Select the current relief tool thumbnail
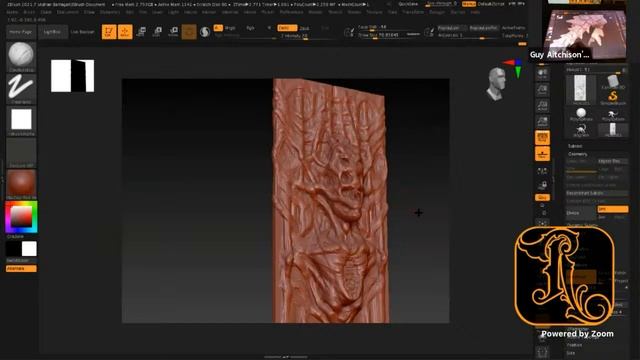This screenshot has width=640, height=360. click(580, 89)
